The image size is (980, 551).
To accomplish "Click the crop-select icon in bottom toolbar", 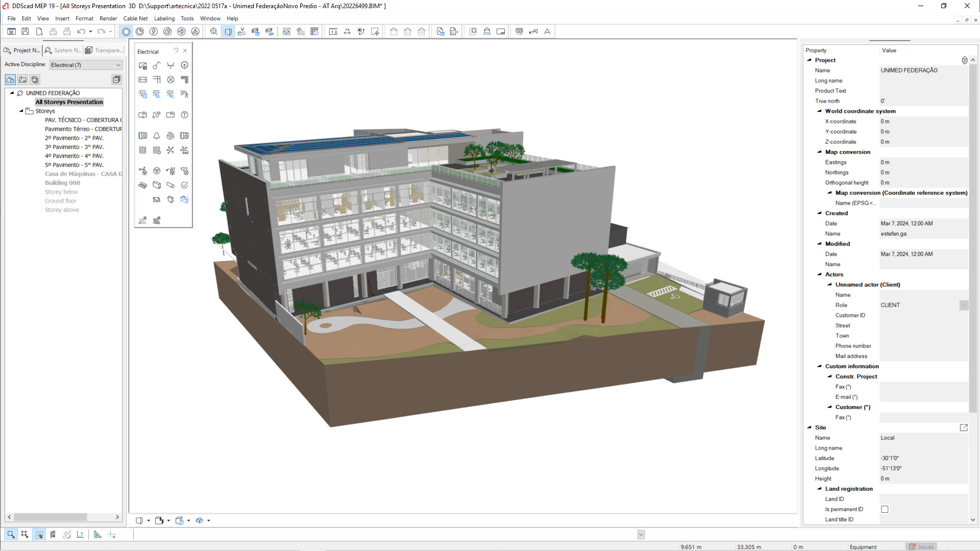I will click(x=24, y=534).
